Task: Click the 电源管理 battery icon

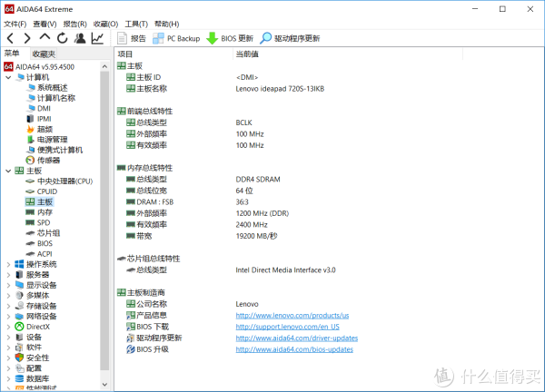Action: (x=31, y=140)
